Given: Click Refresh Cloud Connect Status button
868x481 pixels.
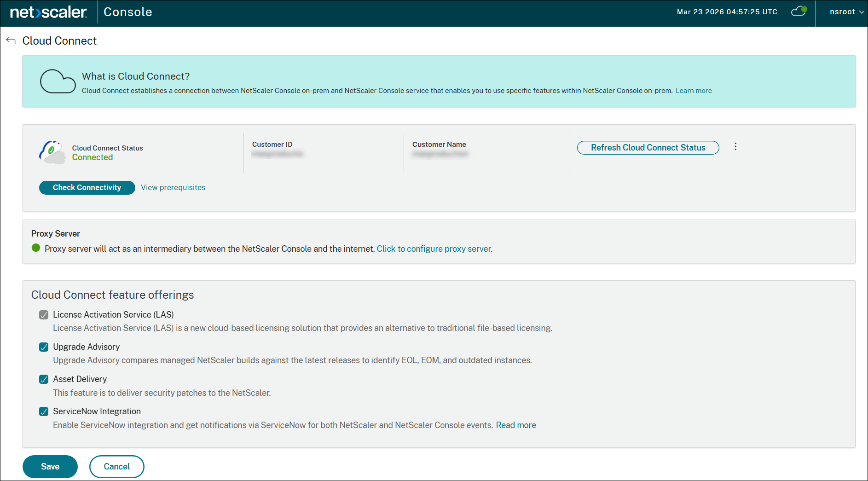Looking at the screenshot, I should [648, 148].
